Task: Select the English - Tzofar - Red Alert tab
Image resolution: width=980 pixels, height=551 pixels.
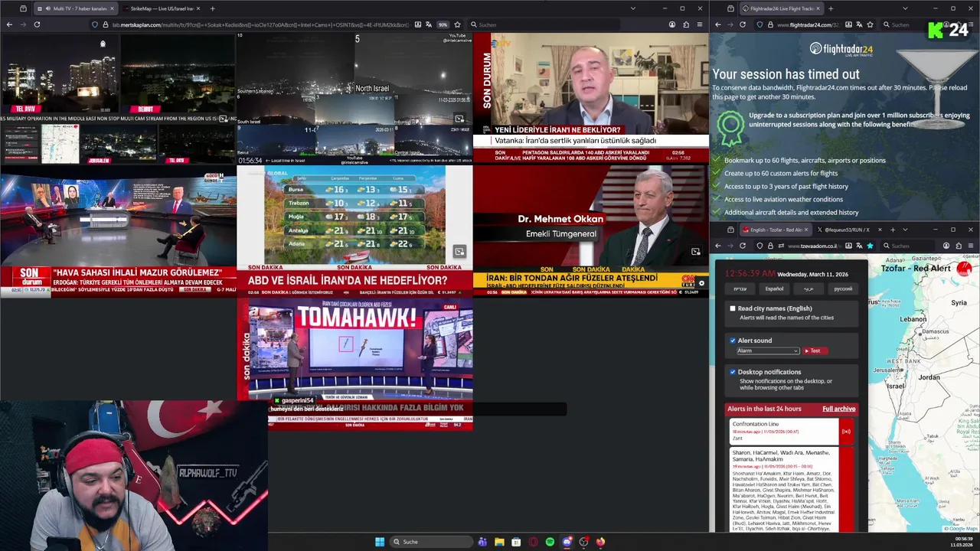Action: (x=775, y=230)
